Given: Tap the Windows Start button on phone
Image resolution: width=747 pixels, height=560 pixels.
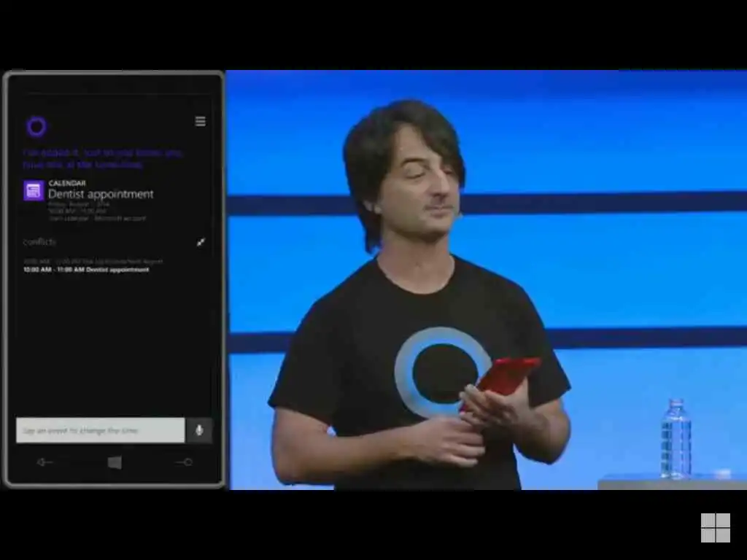Looking at the screenshot, I should (115, 462).
